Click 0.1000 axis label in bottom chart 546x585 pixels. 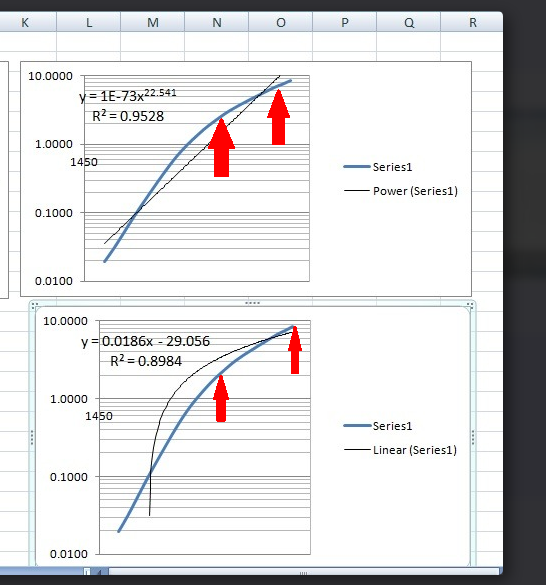[69, 477]
